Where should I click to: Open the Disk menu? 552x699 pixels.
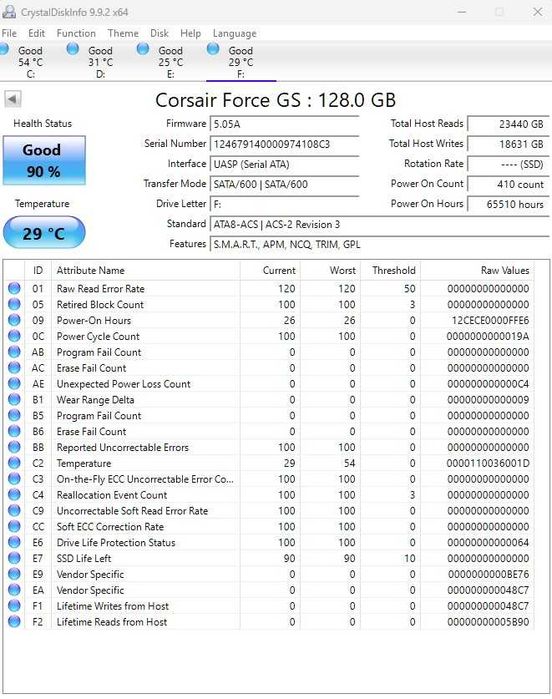tap(159, 33)
